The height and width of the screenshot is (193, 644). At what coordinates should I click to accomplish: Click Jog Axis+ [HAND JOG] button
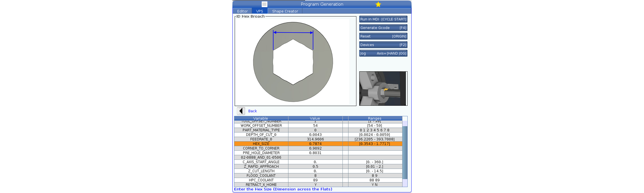tap(383, 53)
